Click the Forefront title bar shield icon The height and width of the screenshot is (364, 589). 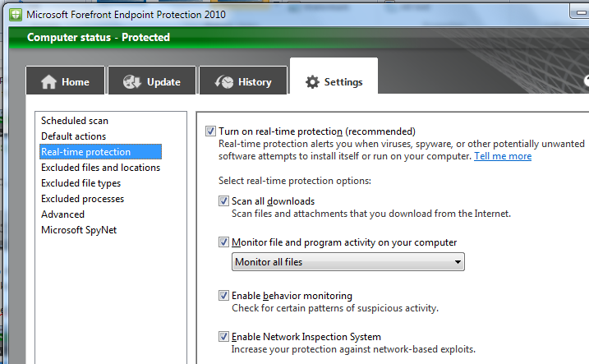12,16
